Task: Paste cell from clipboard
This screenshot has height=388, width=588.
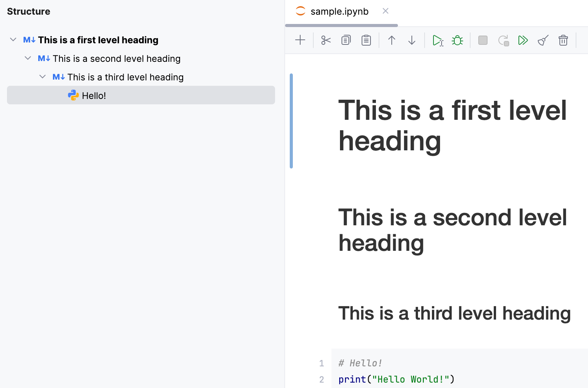Action: (x=366, y=40)
